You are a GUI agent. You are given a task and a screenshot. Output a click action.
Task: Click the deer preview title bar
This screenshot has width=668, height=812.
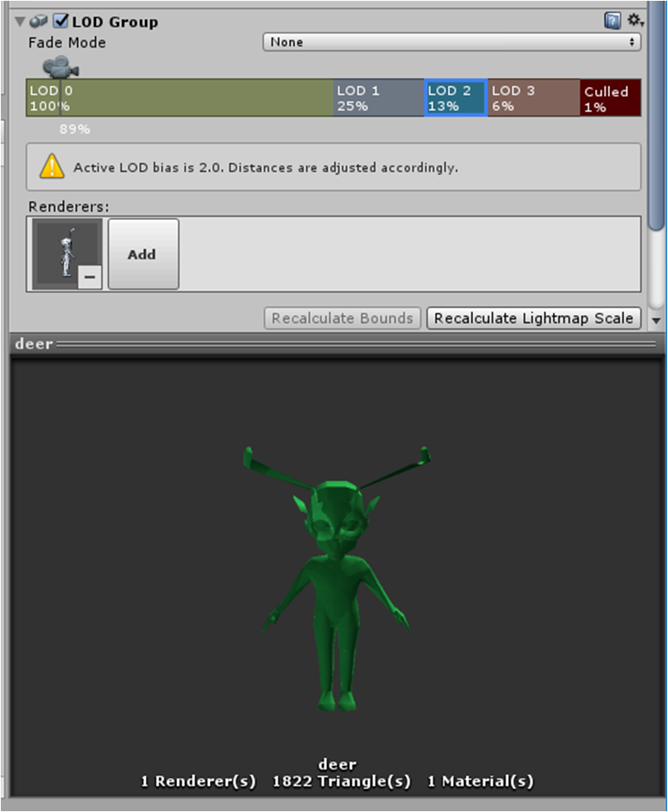point(335,344)
